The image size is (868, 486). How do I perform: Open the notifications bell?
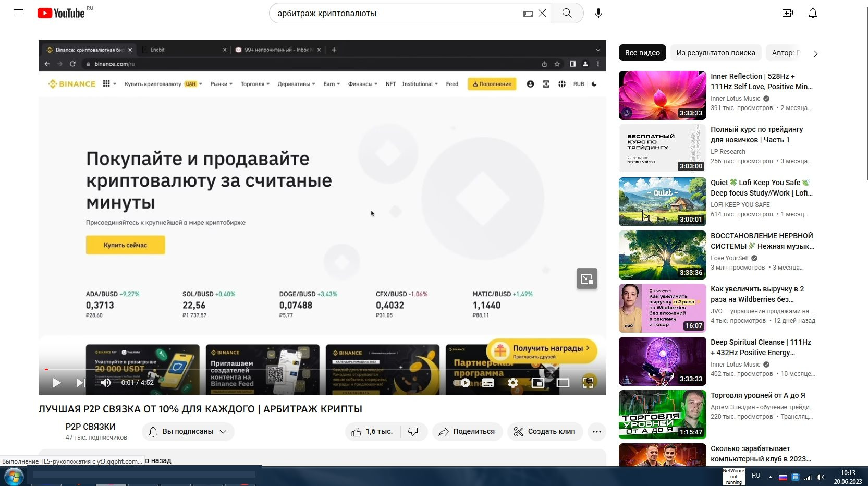click(813, 13)
